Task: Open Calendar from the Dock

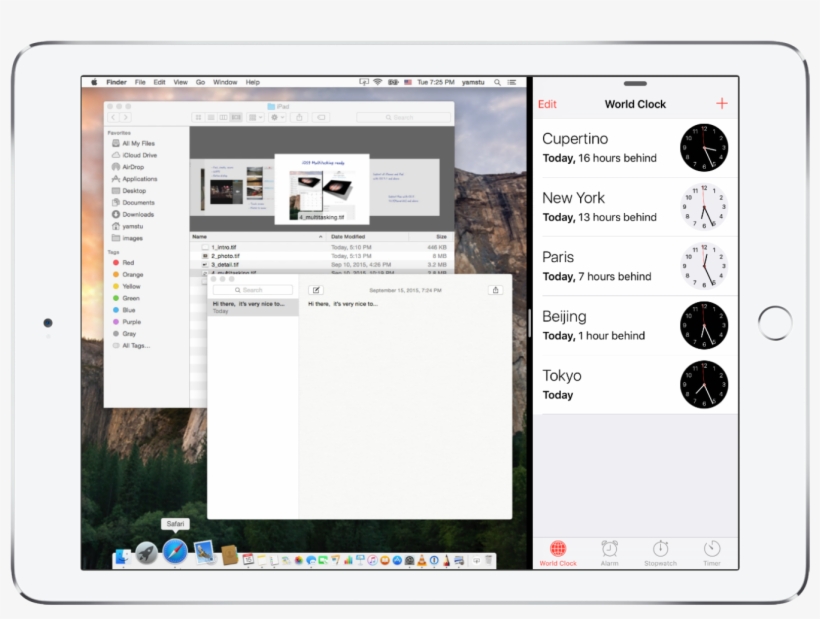Action: 248,560
